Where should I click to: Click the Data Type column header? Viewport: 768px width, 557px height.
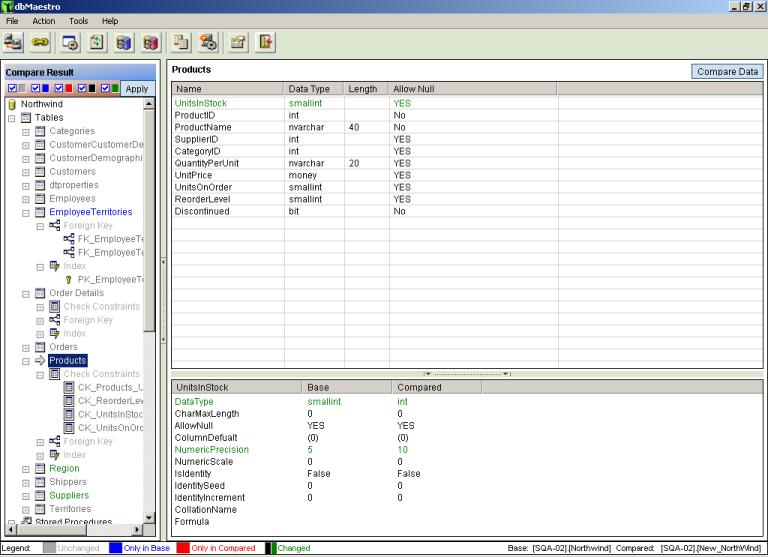313,89
